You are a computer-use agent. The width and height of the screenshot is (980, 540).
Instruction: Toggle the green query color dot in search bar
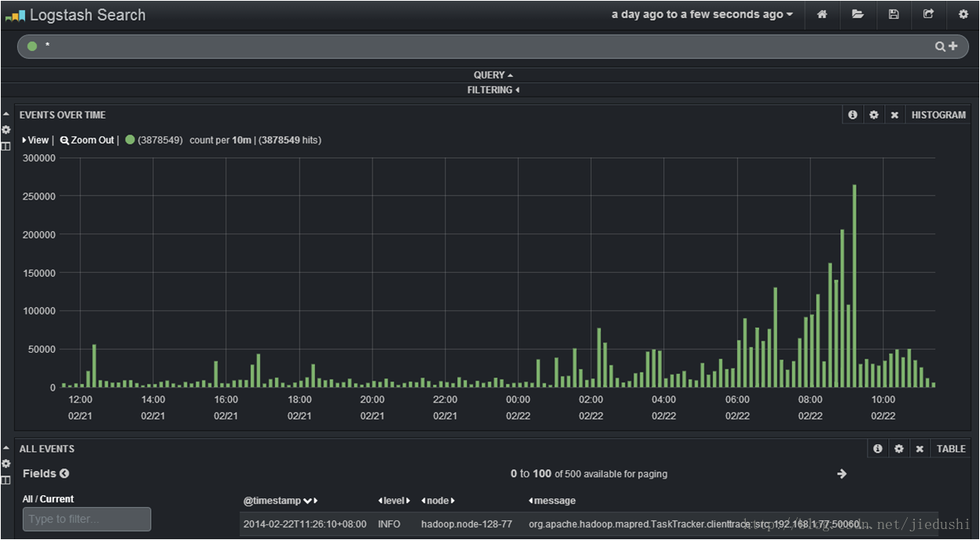tap(32, 46)
